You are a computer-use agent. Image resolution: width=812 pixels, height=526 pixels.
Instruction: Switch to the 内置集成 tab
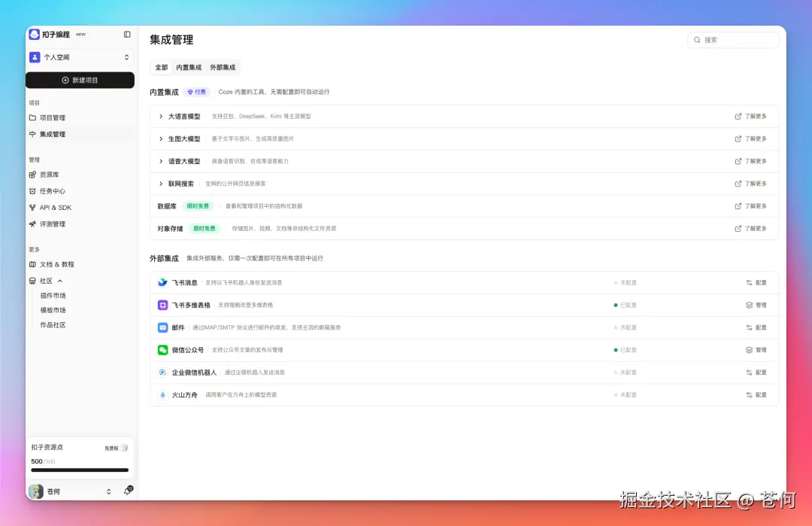(189, 67)
